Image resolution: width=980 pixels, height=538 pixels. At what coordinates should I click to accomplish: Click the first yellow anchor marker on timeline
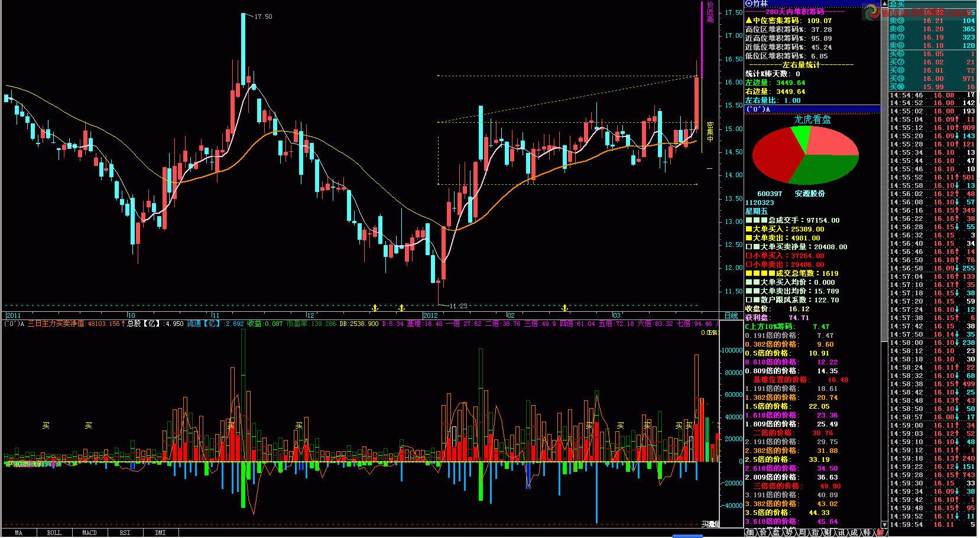[375, 308]
